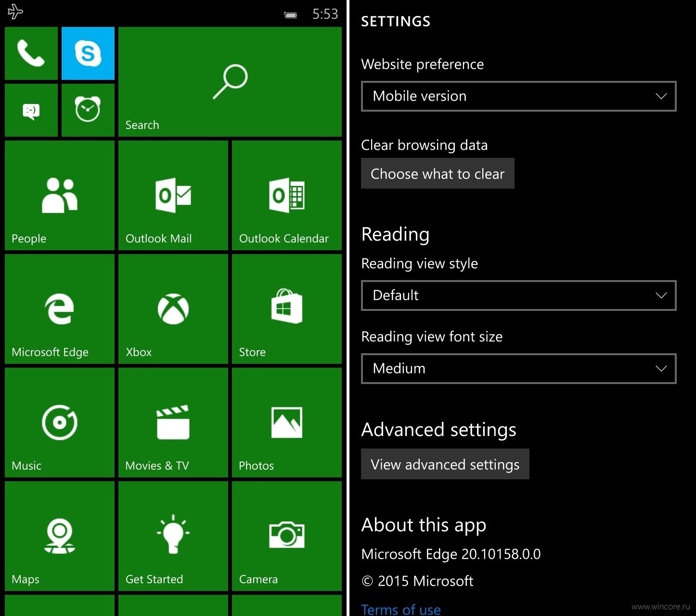
Task: Open the Messaging tile
Action: [x=31, y=110]
